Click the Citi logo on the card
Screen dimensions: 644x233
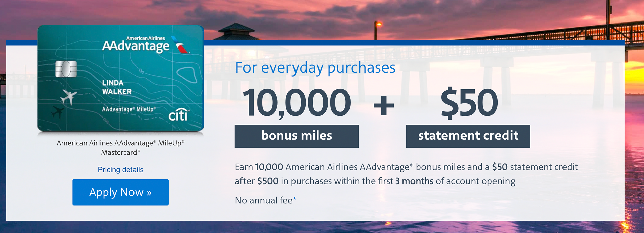[179, 115]
